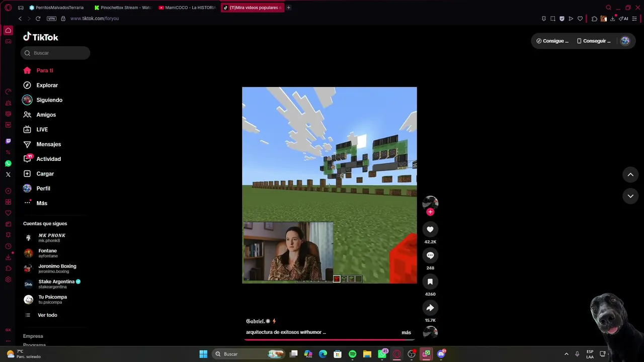Open 'Amigos' in TikTok sidebar
644x362 pixels.
[x=46, y=115]
